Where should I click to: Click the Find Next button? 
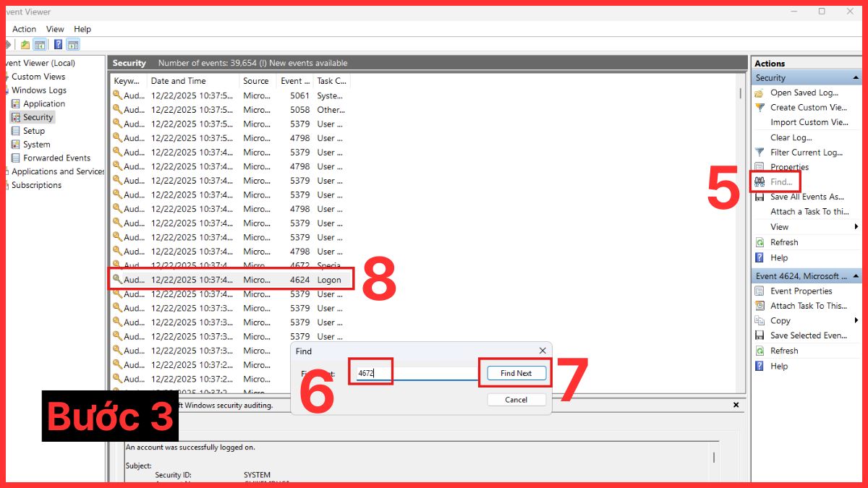coord(516,373)
